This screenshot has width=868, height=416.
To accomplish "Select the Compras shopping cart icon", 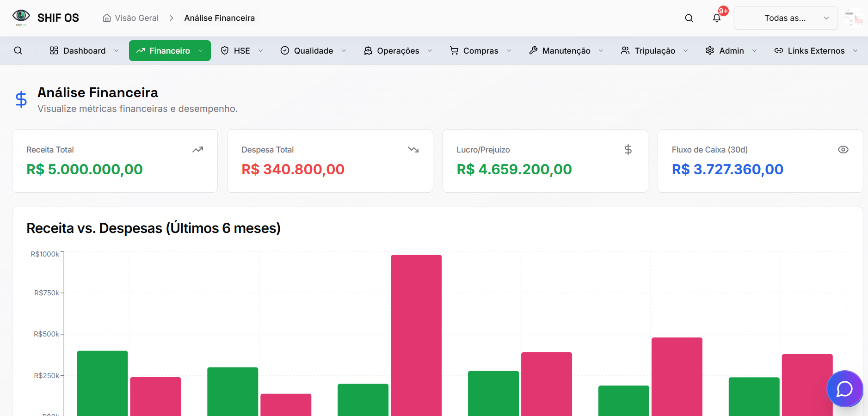I will point(454,50).
